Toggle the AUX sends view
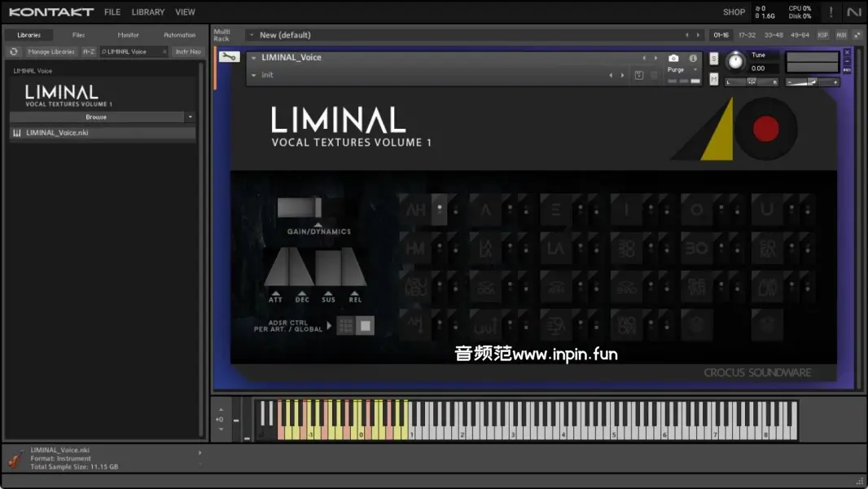 pos(841,35)
